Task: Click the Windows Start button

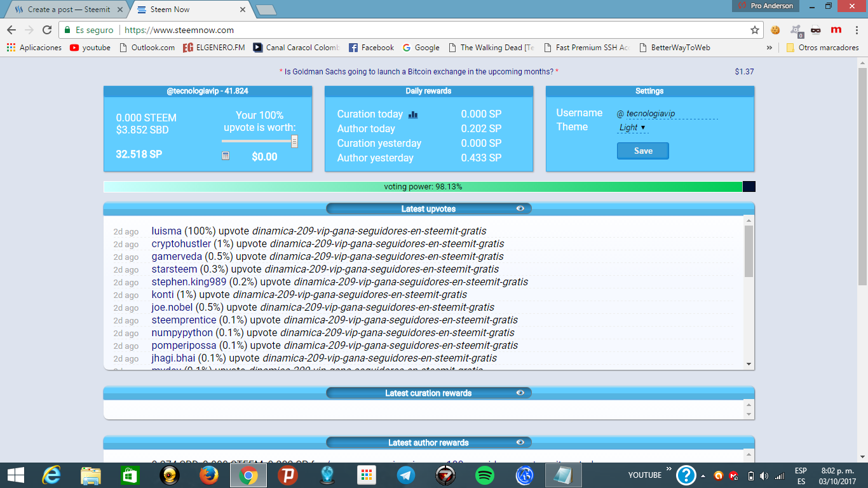Action: pyautogui.click(x=15, y=475)
